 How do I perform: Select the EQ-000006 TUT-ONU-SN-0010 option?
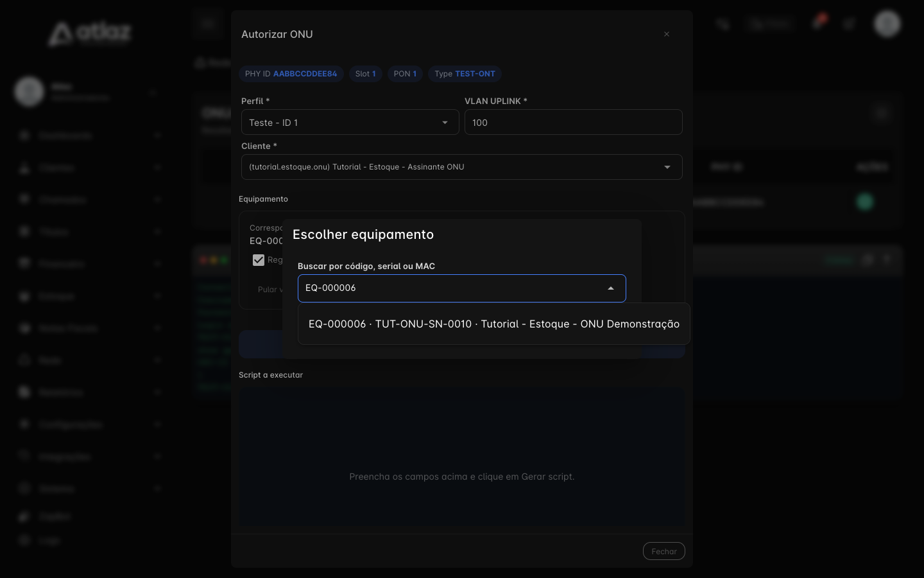pos(493,324)
